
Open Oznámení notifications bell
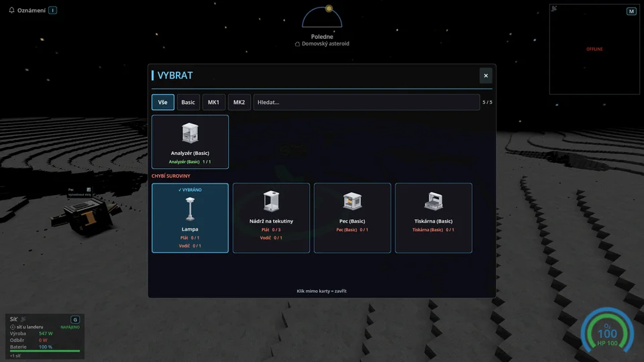click(x=11, y=10)
